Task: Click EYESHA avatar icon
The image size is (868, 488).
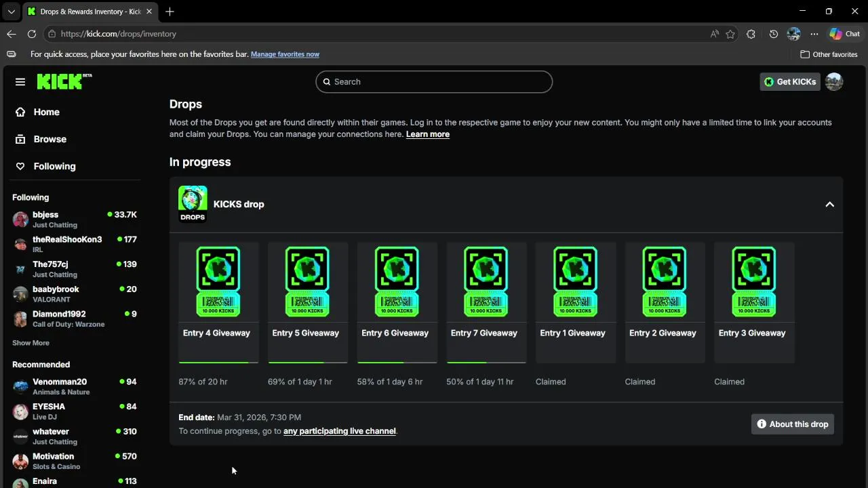Action: tap(20, 411)
